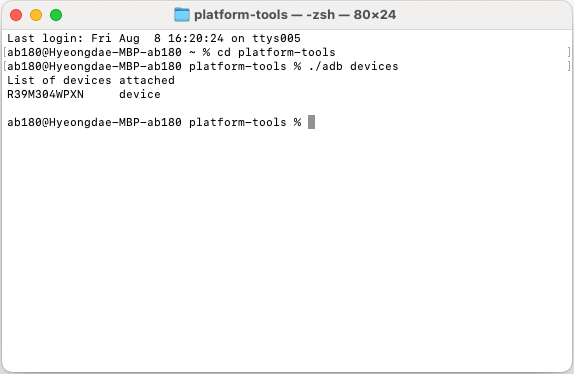Click the right bracket mark on adb line

click(x=569, y=66)
